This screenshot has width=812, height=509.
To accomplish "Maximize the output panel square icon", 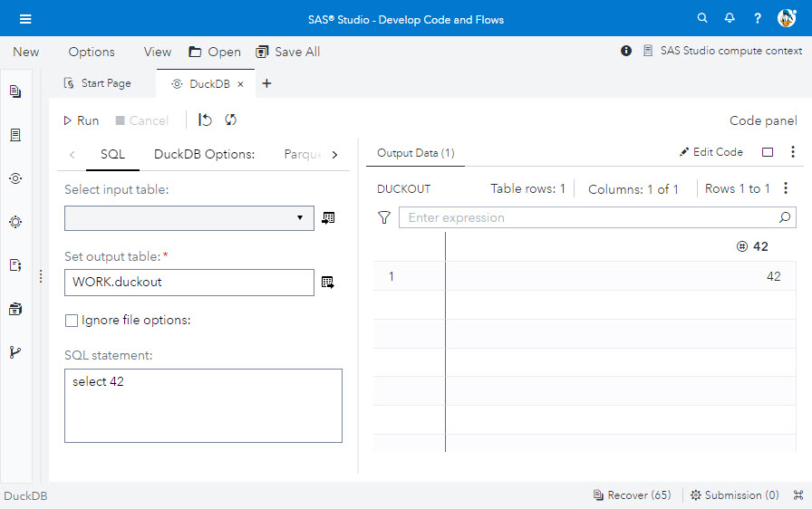I will tap(768, 152).
